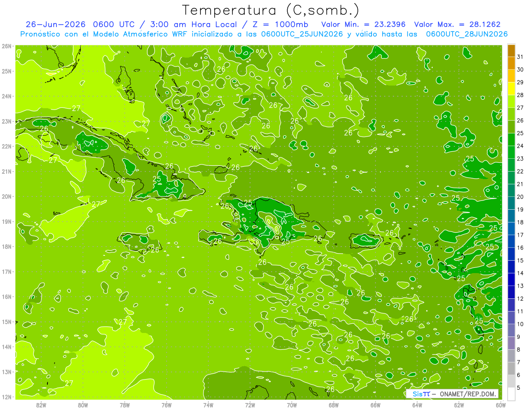This screenshot has width=532, height=411.
Task: Click the initialization time '0600UTC_25JUN2026'
Action: 301,34
